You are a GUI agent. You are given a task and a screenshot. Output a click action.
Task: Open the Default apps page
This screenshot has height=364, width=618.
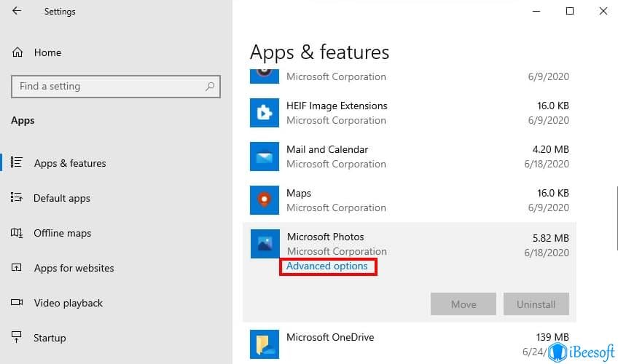[62, 198]
